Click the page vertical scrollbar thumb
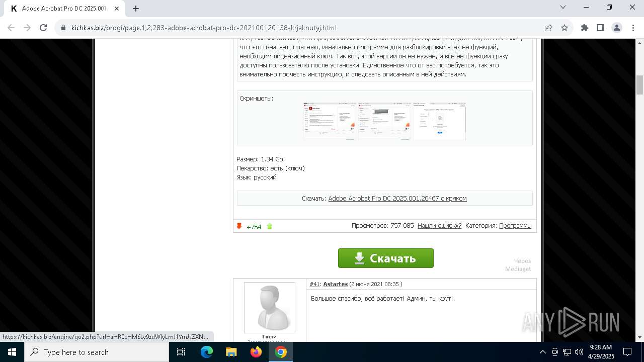Screen dimensions: 644x362 tap(639, 85)
